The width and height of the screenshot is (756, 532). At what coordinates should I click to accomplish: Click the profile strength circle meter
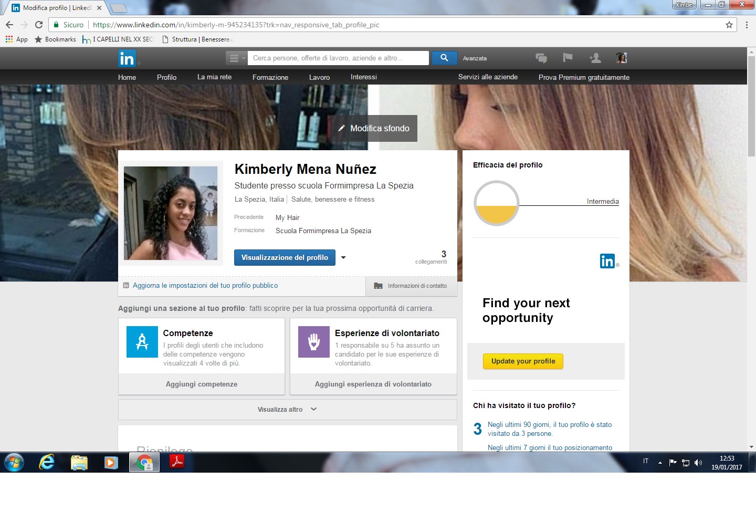496,203
